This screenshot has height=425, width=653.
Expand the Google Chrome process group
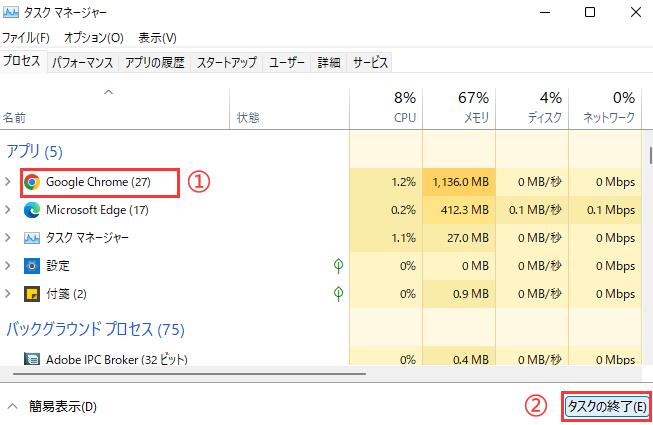coord(8,182)
